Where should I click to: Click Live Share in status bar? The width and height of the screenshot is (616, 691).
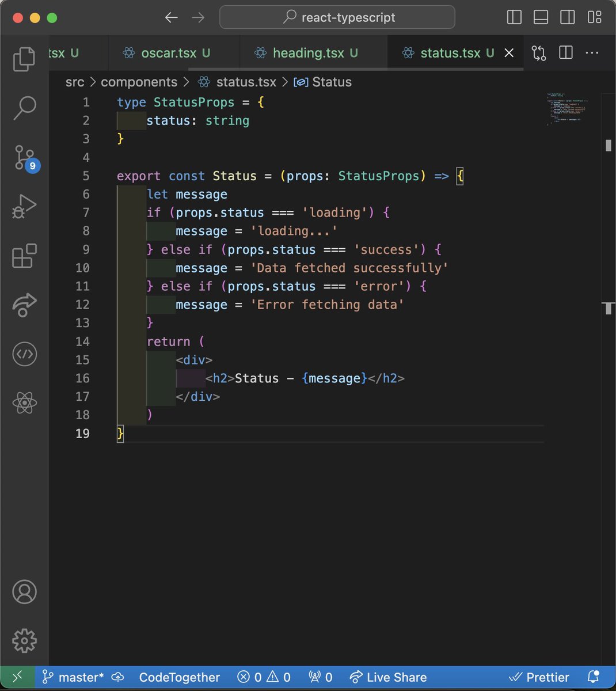pos(389,677)
